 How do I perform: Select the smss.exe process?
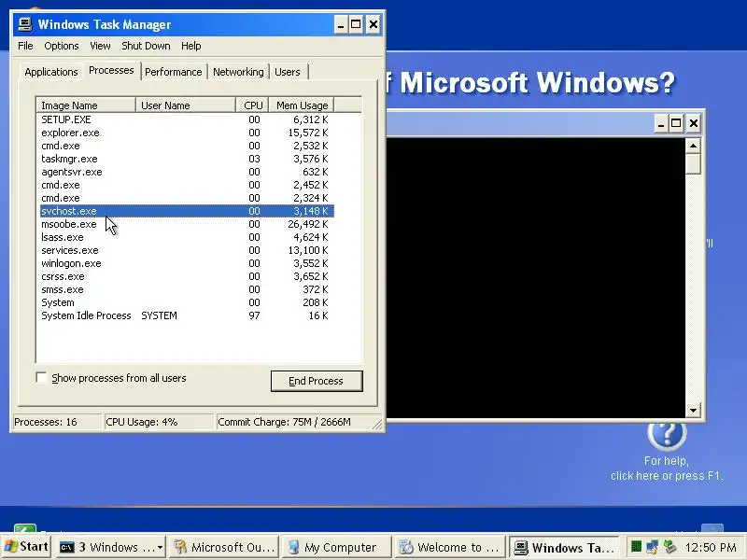[x=187, y=289]
